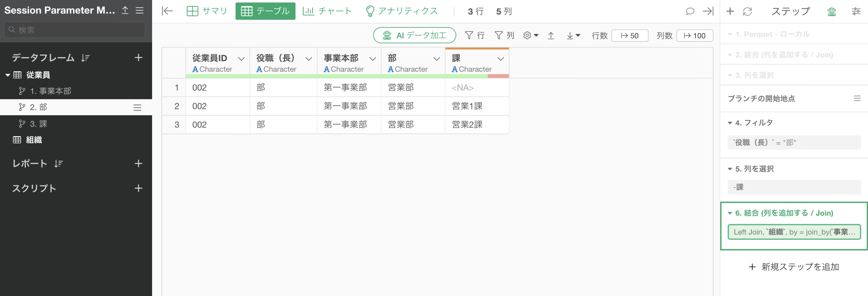868x296 pixels.
Task: Switch to the チャート tab
Action: point(327,11)
